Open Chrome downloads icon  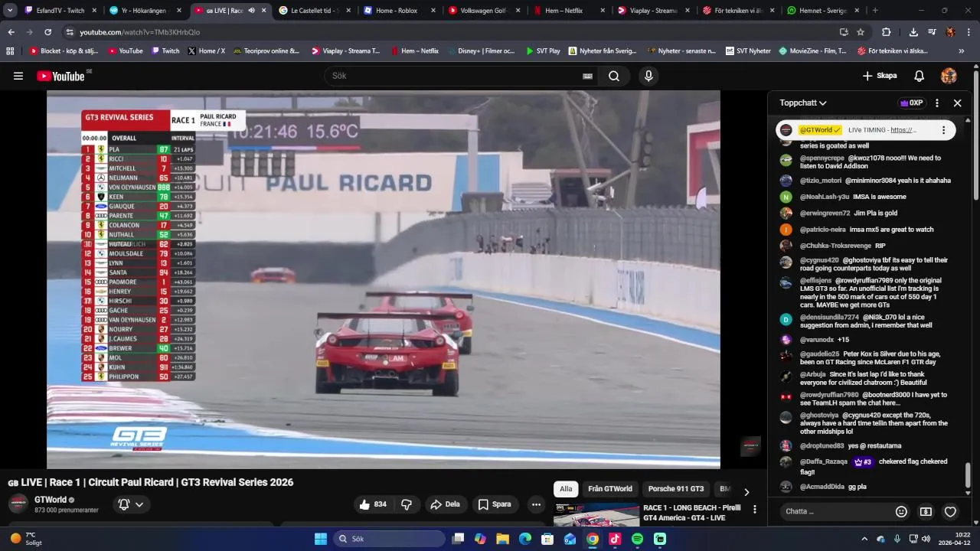(913, 32)
